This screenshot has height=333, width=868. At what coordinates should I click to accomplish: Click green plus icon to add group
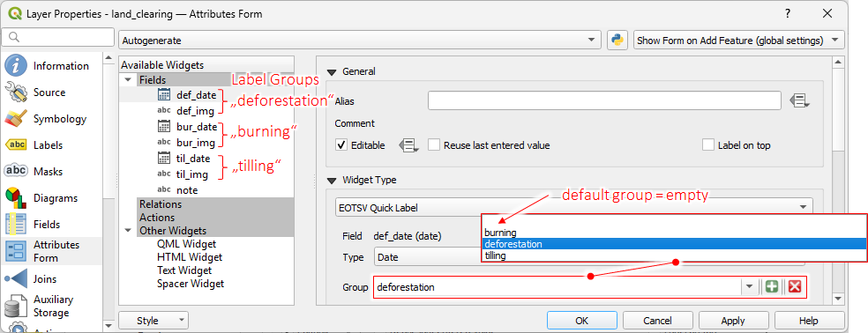coord(772,286)
